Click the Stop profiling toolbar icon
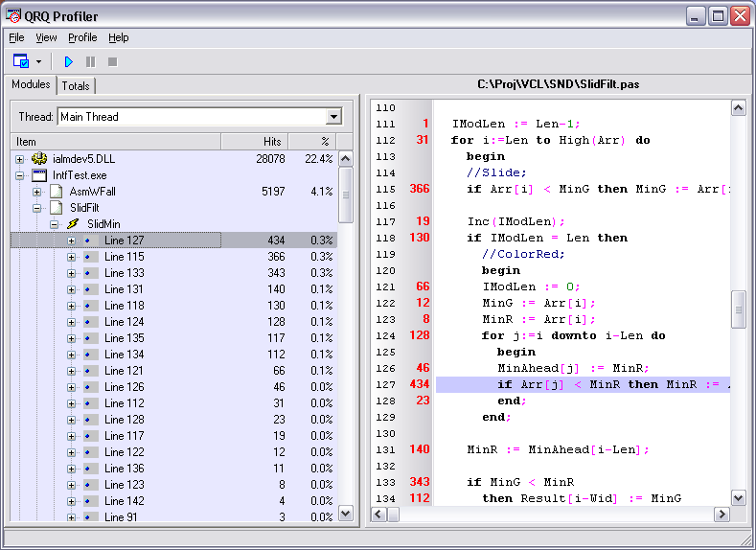756x550 pixels. [112, 61]
